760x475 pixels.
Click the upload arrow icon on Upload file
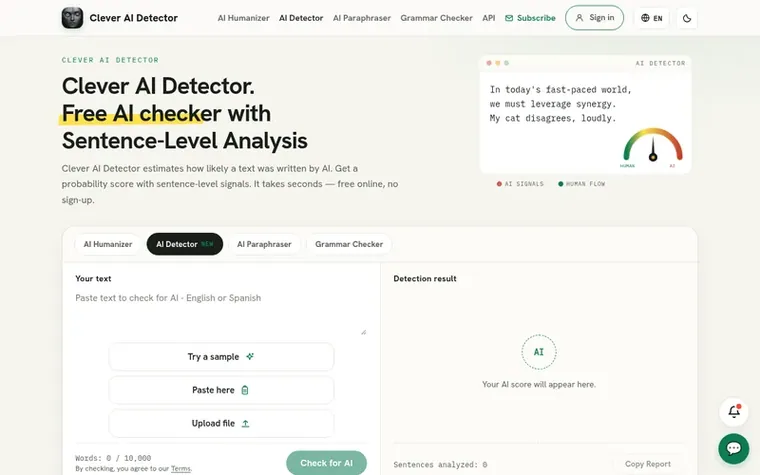click(246, 424)
